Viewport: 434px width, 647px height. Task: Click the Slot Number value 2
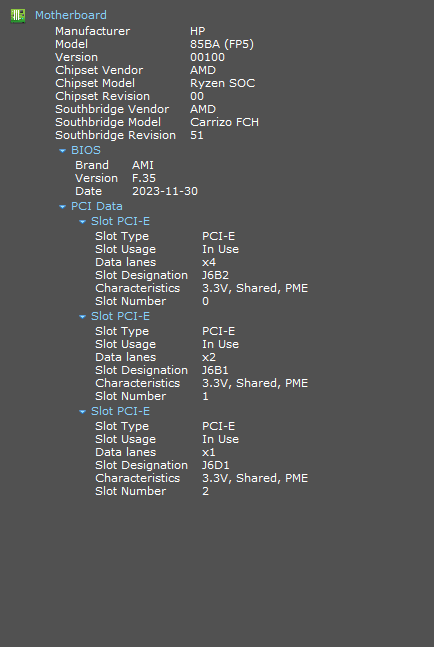(x=205, y=491)
